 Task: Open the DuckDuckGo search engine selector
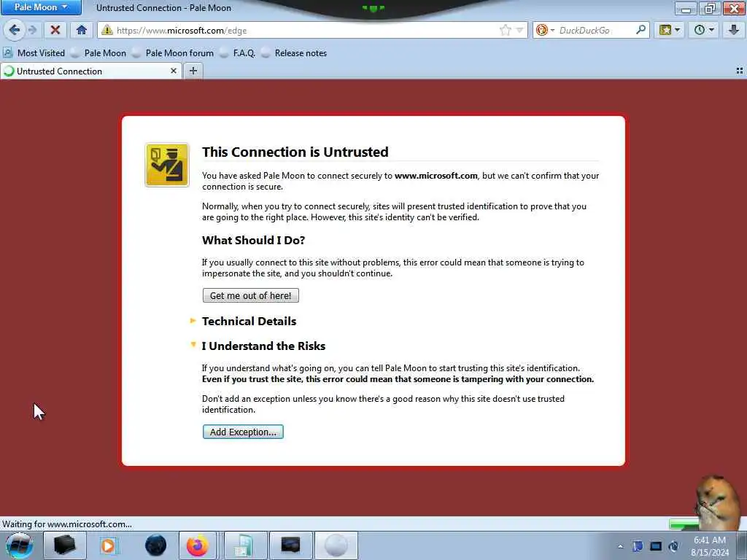(x=544, y=30)
